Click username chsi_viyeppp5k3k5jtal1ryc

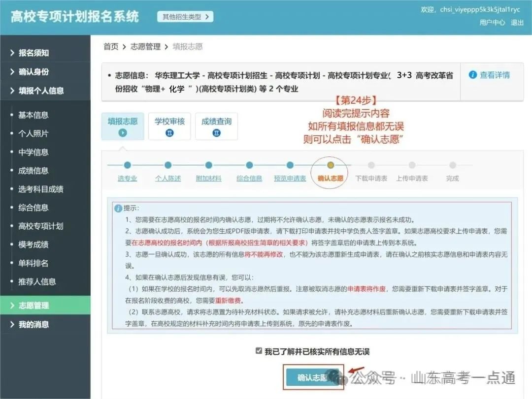click(x=480, y=9)
